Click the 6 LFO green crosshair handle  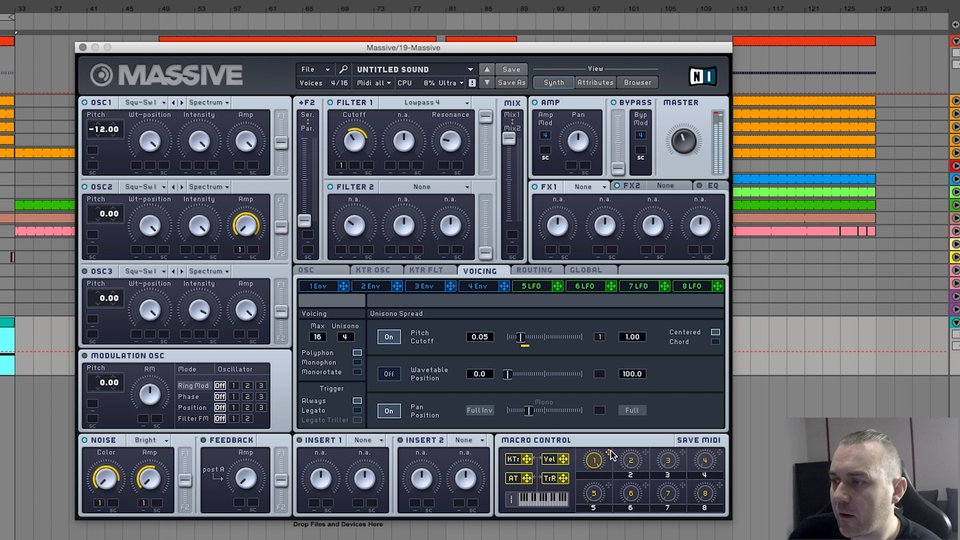coord(611,286)
